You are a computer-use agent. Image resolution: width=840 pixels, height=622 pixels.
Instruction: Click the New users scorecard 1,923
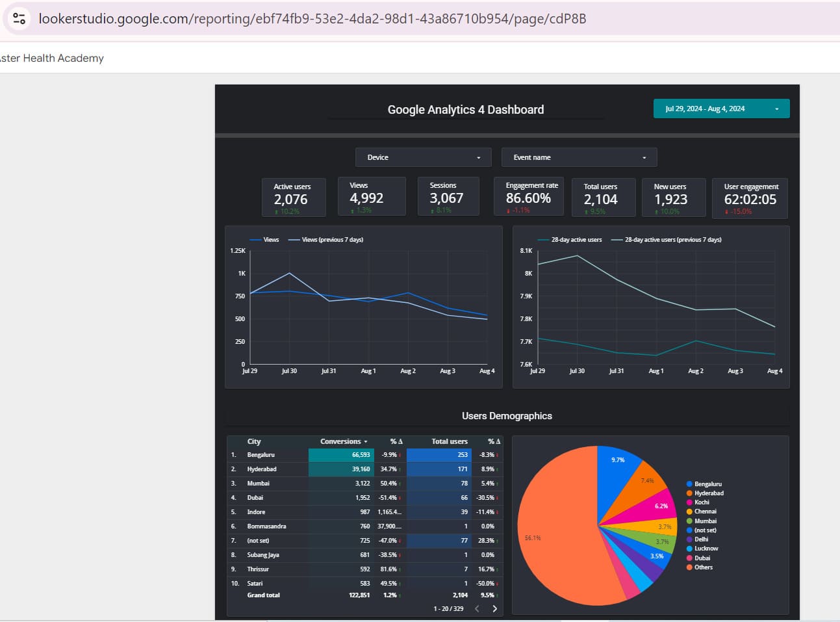tap(674, 198)
